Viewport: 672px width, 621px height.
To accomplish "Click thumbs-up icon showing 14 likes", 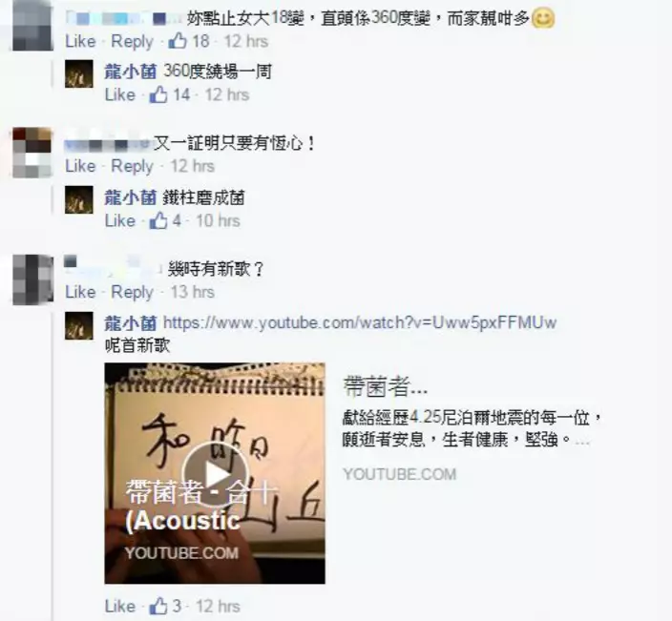I will point(158,94).
